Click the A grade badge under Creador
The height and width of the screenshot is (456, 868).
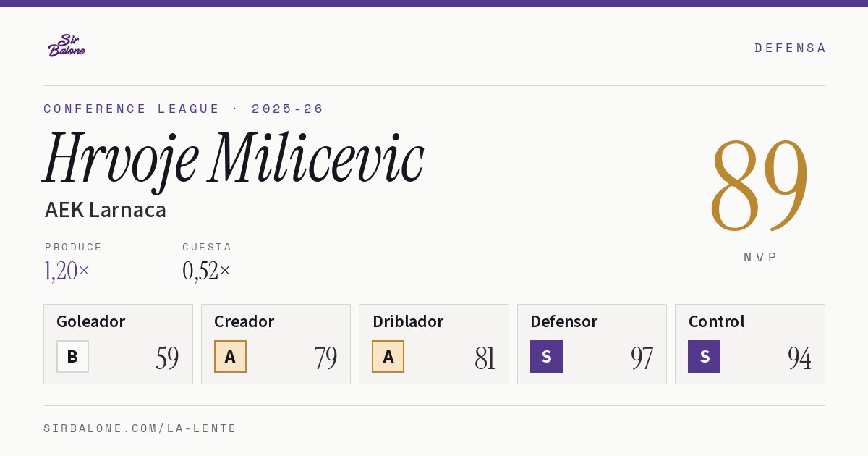click(x=230, y=356)
